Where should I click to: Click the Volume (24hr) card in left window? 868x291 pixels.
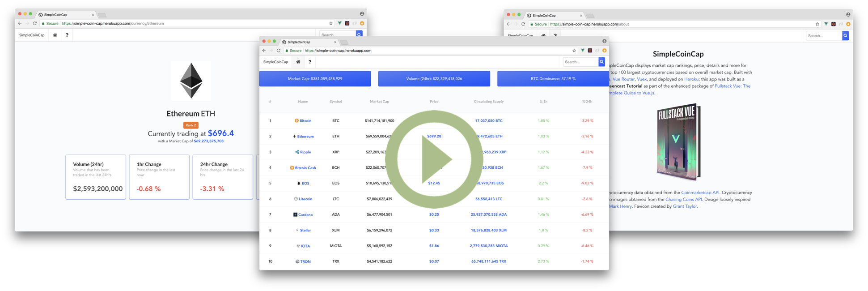point(96,177)
